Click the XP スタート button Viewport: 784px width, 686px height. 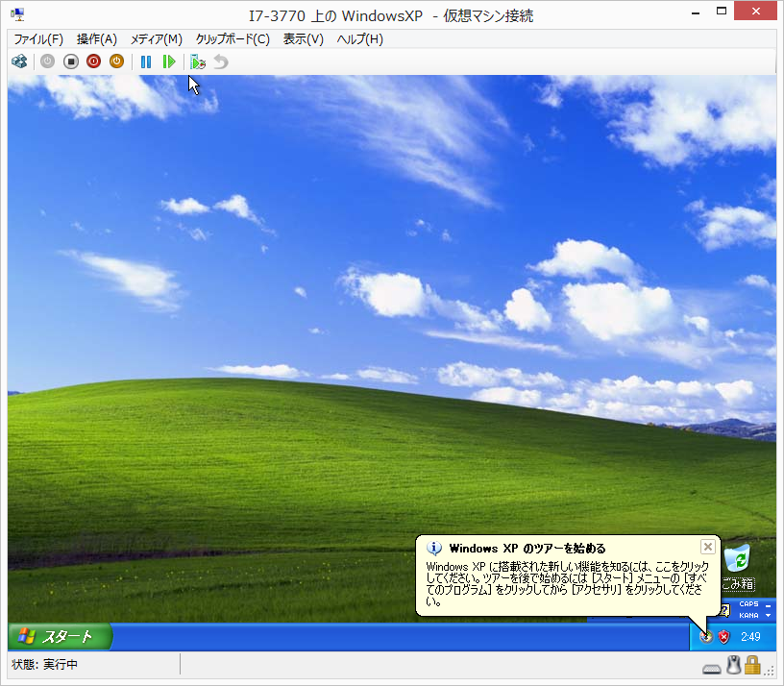point(60,636)
